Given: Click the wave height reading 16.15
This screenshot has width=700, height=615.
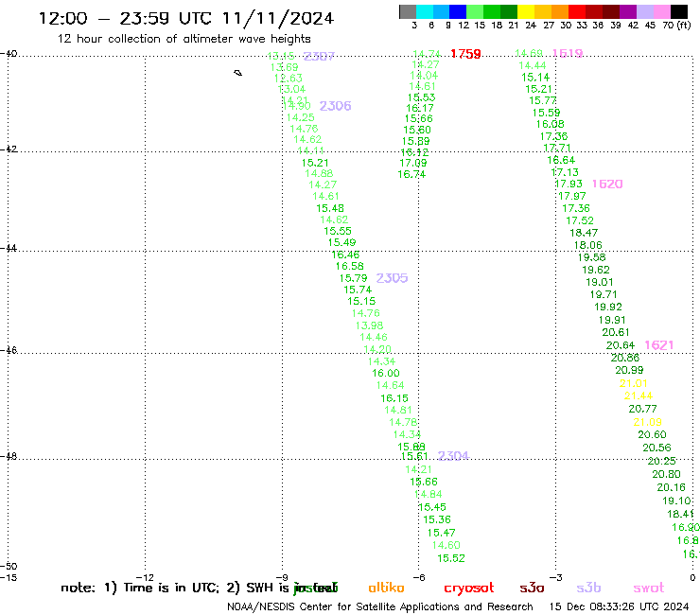Looking at the screenshot, I should pos(394,398).
